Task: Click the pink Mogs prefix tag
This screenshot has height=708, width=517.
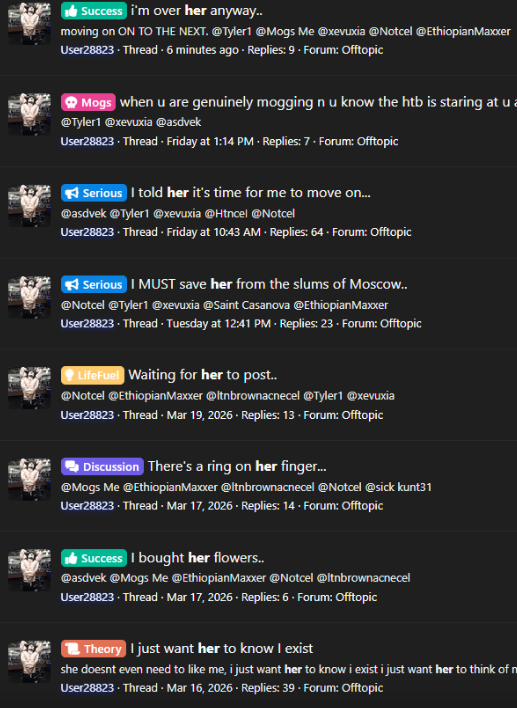Action: tap(88, 102)
